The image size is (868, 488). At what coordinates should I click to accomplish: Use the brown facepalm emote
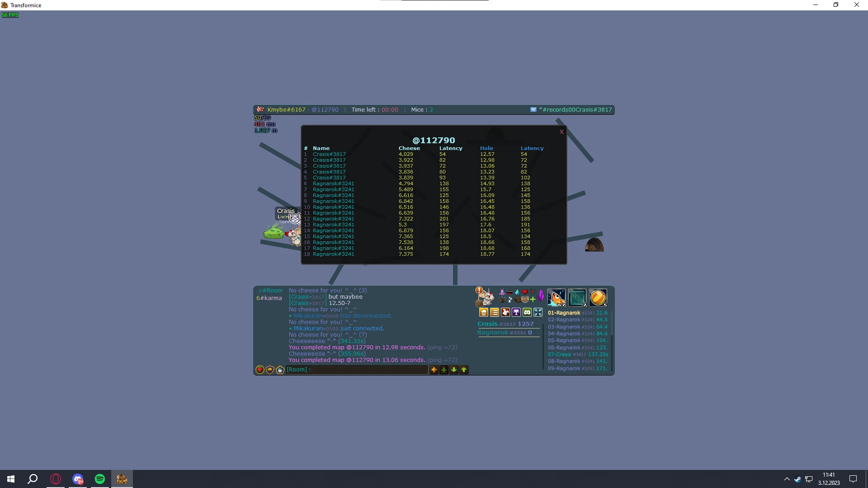pyautogui.click(x=517, y=299)
